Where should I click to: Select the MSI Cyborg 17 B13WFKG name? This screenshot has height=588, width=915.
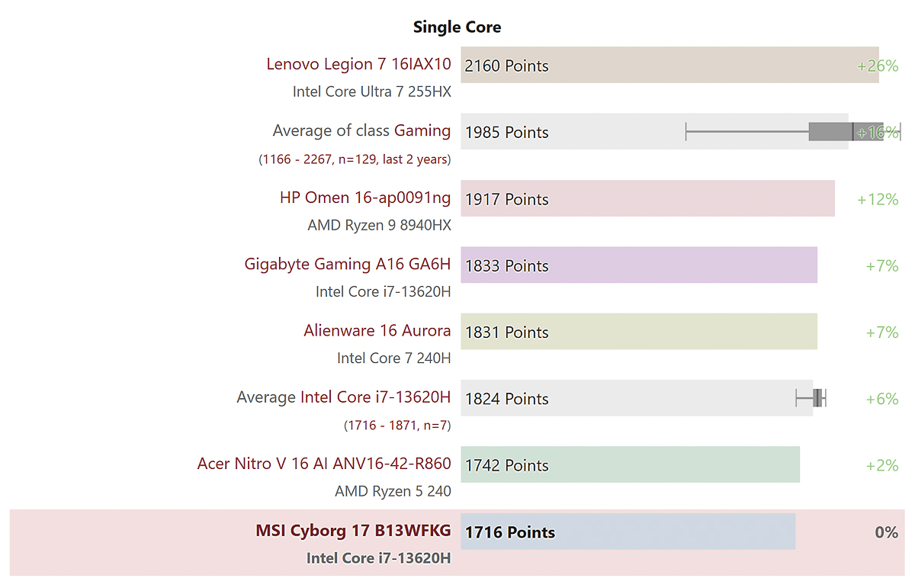[352, 530]
